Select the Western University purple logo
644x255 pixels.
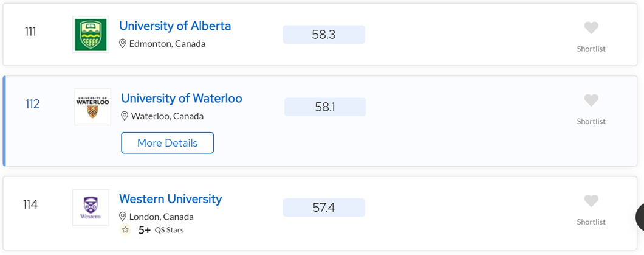coord(91,208)
